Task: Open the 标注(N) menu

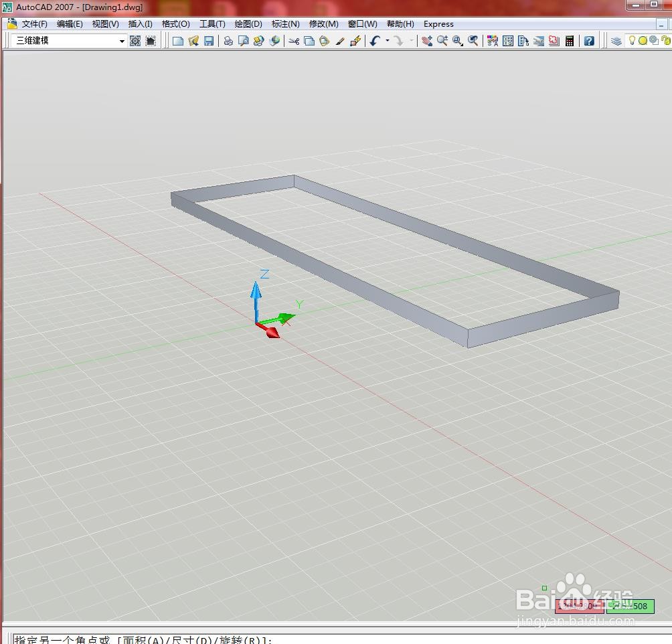Action: click(285, 24)
